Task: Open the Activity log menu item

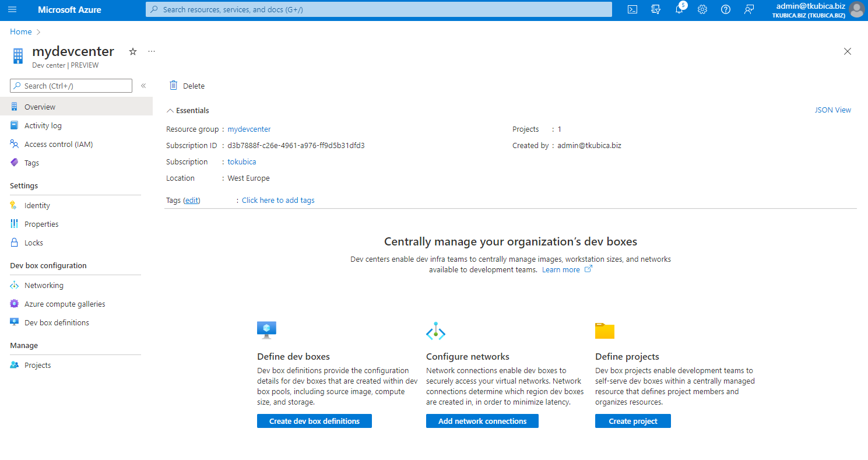Action: coord(76,125)
